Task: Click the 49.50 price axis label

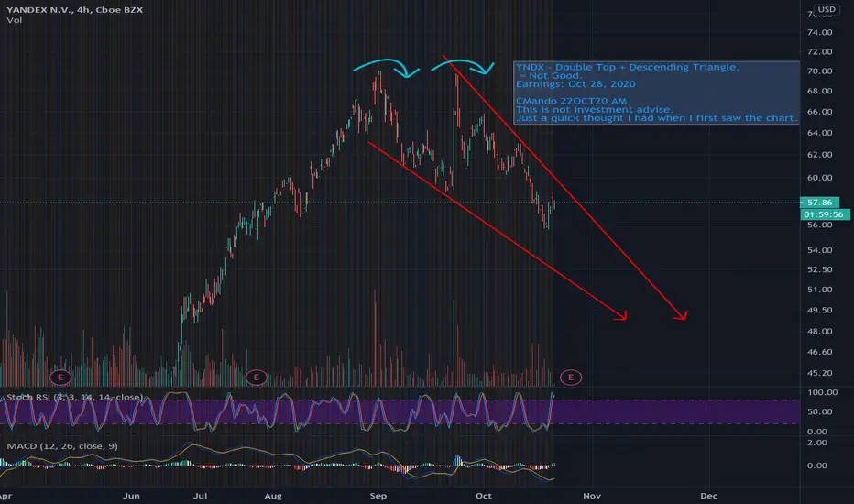Action: tap(820, 310)
